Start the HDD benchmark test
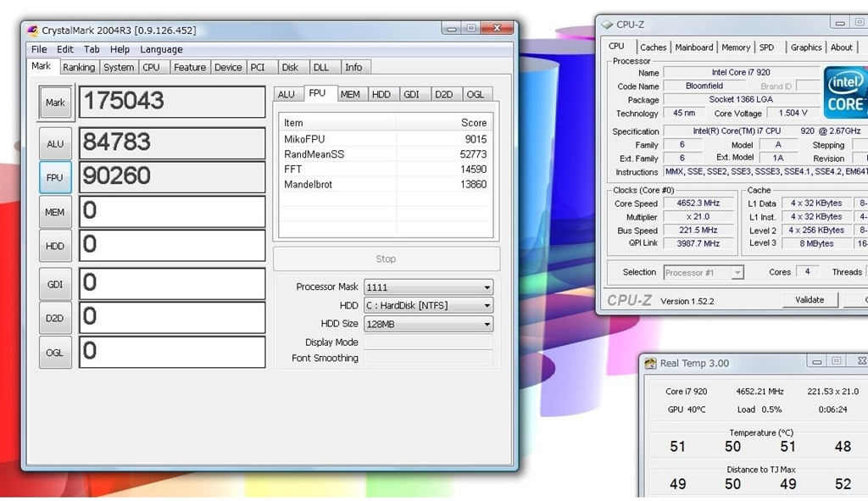Screen dimensions: 868x501 point(55,246)
